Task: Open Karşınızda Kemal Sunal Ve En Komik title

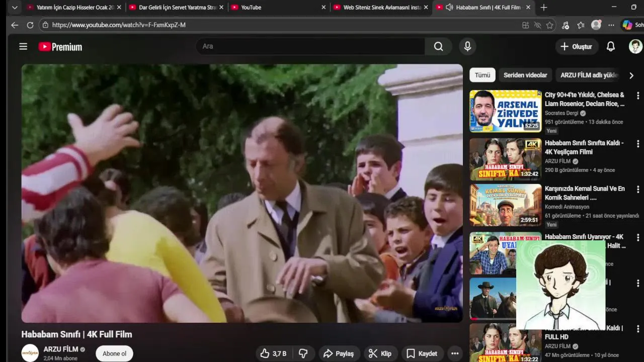Action: [585, 193]
